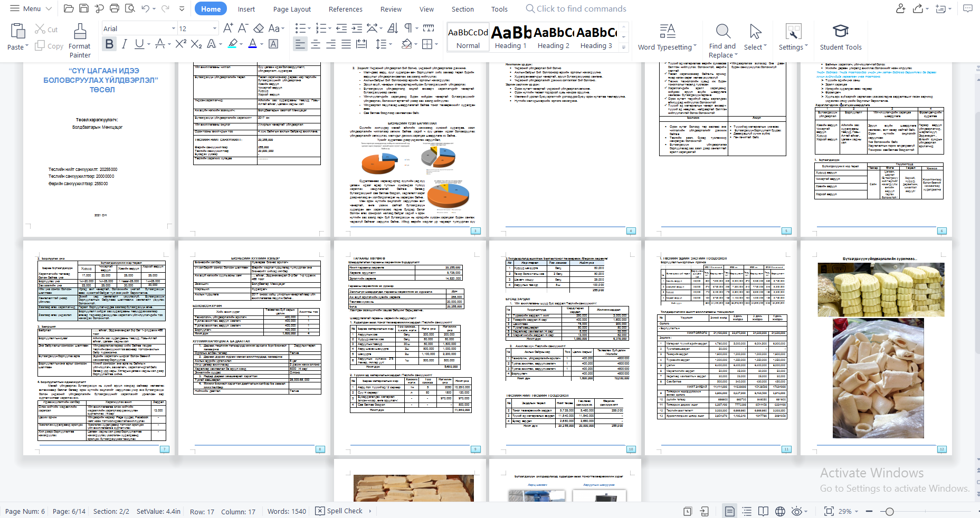Open the Page Layout tab

(x=292, y=9)
